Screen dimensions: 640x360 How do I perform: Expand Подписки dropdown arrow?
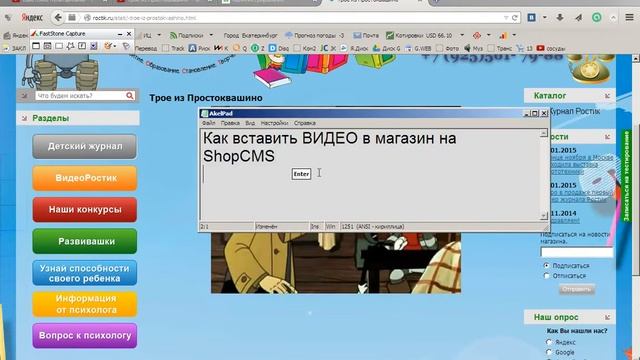coord(211,36)
